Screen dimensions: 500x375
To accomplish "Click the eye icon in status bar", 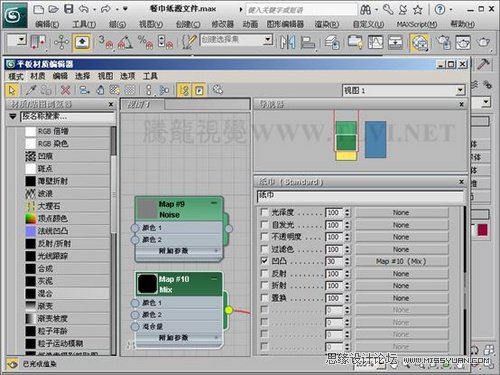I will pyautogui.click(x=12, y=364).
